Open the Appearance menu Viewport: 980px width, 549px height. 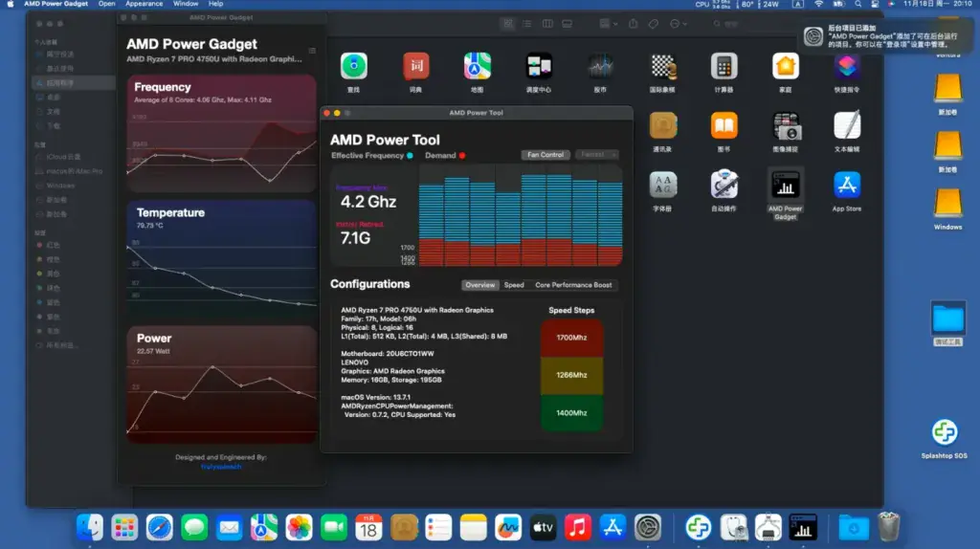(x=144, y=4)
